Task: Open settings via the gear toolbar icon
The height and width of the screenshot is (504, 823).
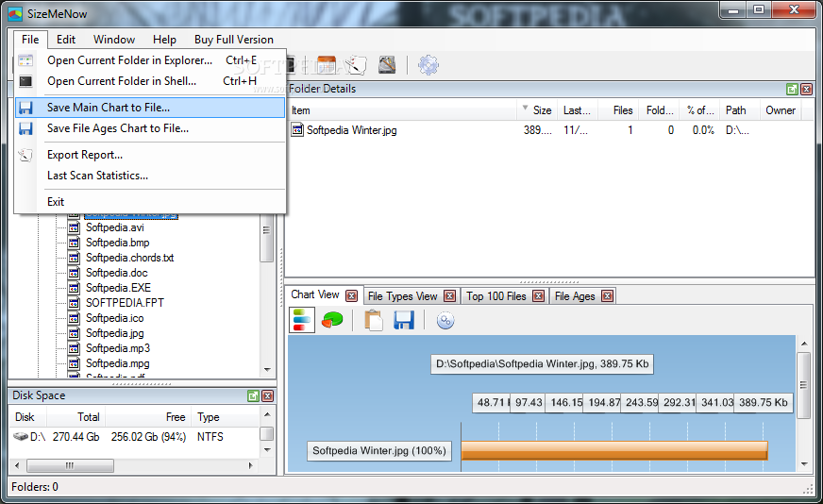Action: point(428,65)
